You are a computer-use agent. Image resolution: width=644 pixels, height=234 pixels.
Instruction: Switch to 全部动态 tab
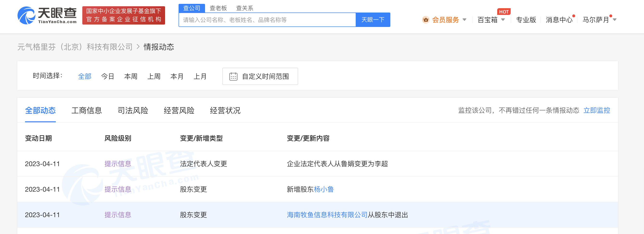(40, 110)
